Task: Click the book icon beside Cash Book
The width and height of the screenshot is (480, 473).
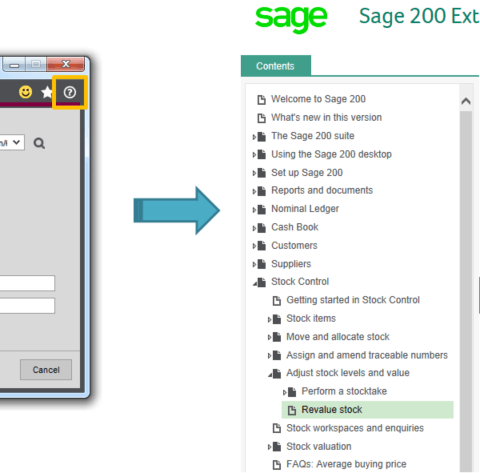Action: click(262, 228)
